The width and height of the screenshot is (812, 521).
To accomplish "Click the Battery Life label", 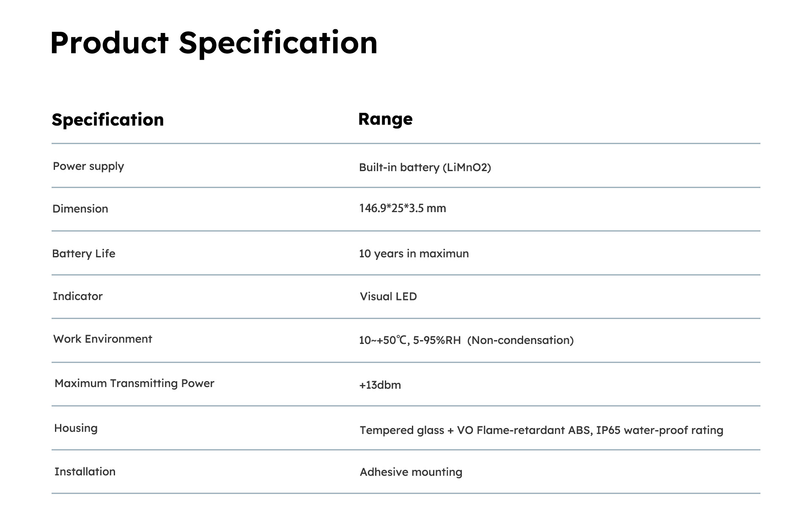I will [84, 254].
